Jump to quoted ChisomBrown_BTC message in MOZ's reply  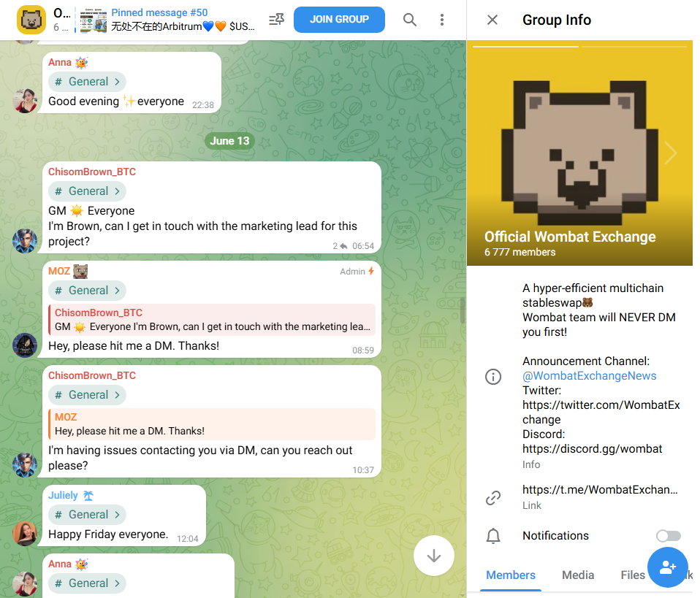(212, 320)
